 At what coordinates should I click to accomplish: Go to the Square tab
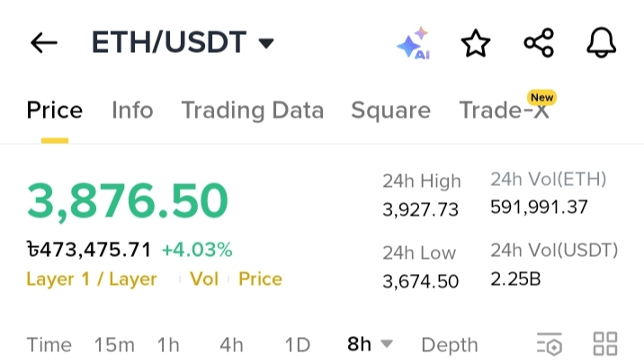pos(391,111)
